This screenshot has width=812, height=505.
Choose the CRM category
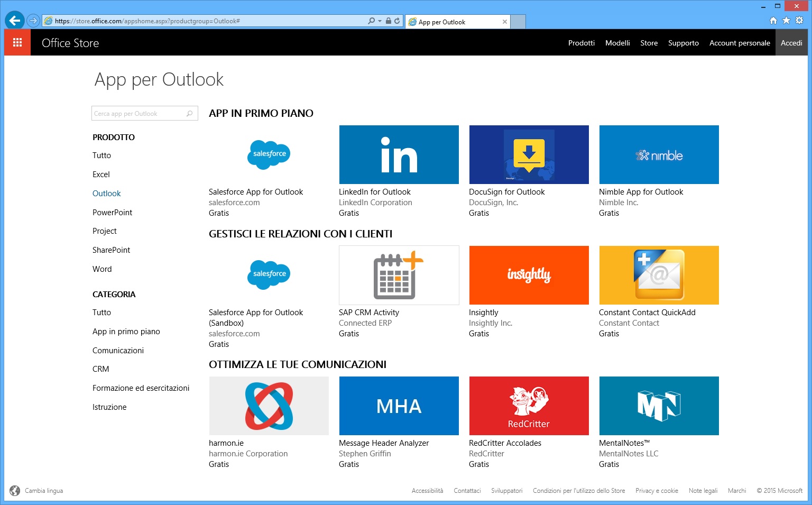click(x=101, y=369)
